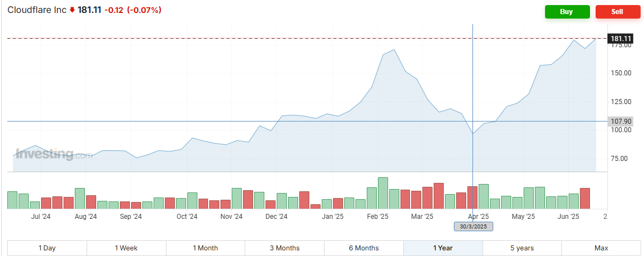Image resolution: width=644 pixels, height=256 pixels.
Task: Click the red down arrow next to price
Action: click(x=73, y=10)
